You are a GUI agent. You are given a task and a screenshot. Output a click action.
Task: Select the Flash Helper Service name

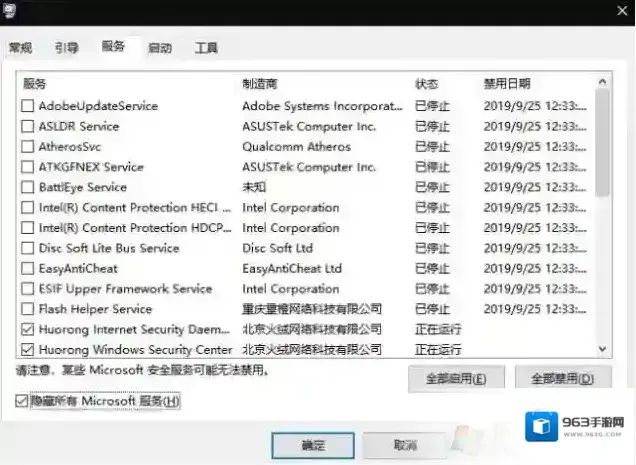[95, 309]
